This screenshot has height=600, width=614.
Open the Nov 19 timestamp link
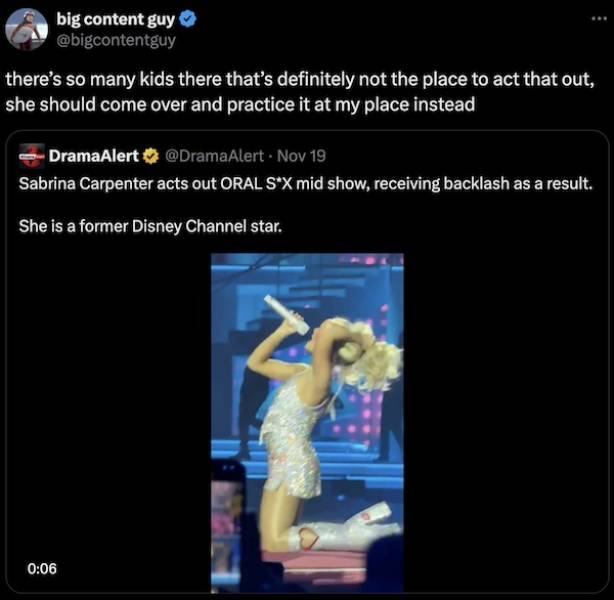[x=300, y=156]
